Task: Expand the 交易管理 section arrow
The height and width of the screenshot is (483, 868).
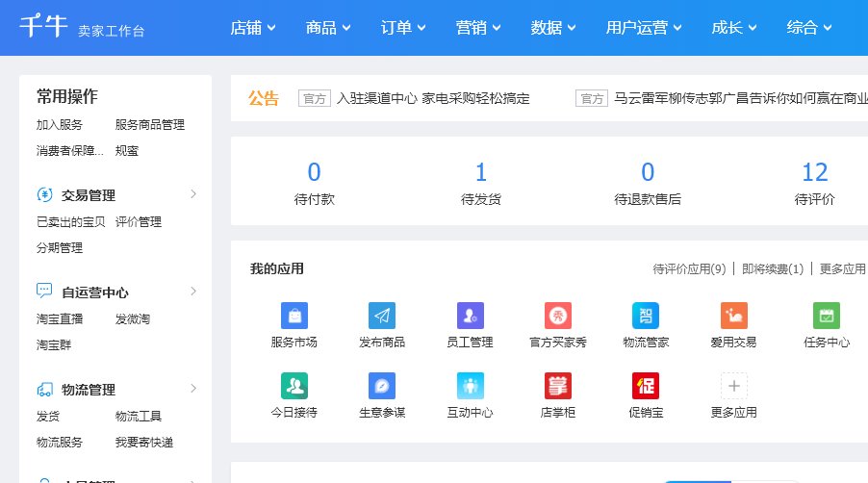Action: pyautogui.click(x=193, y=193)
